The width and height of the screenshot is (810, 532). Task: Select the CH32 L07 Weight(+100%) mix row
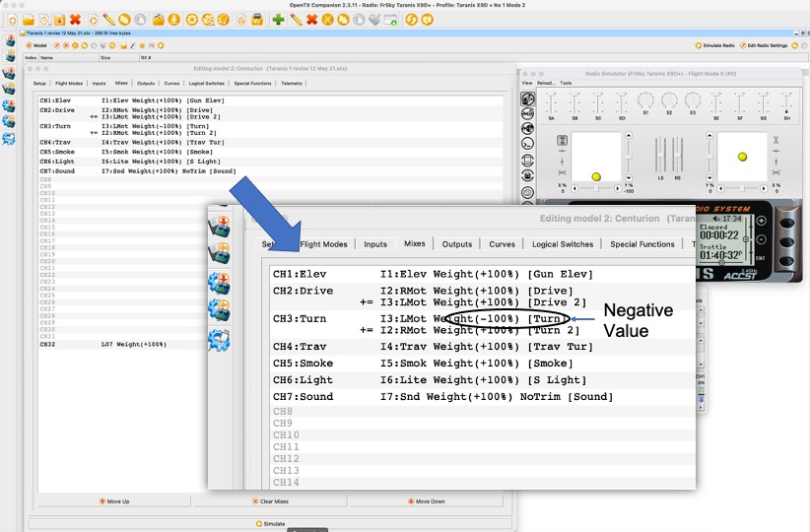(x=123, y=345)
